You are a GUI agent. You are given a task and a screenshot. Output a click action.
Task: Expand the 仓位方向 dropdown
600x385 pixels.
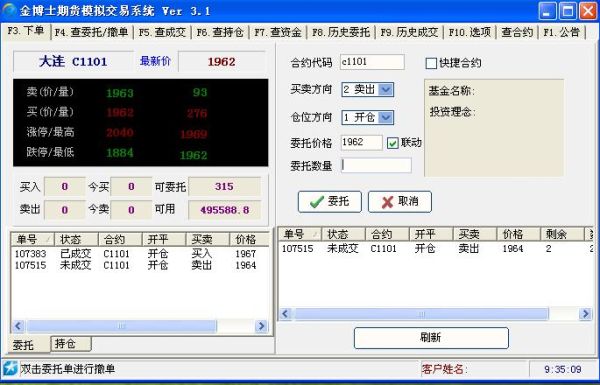coord(386,117)
